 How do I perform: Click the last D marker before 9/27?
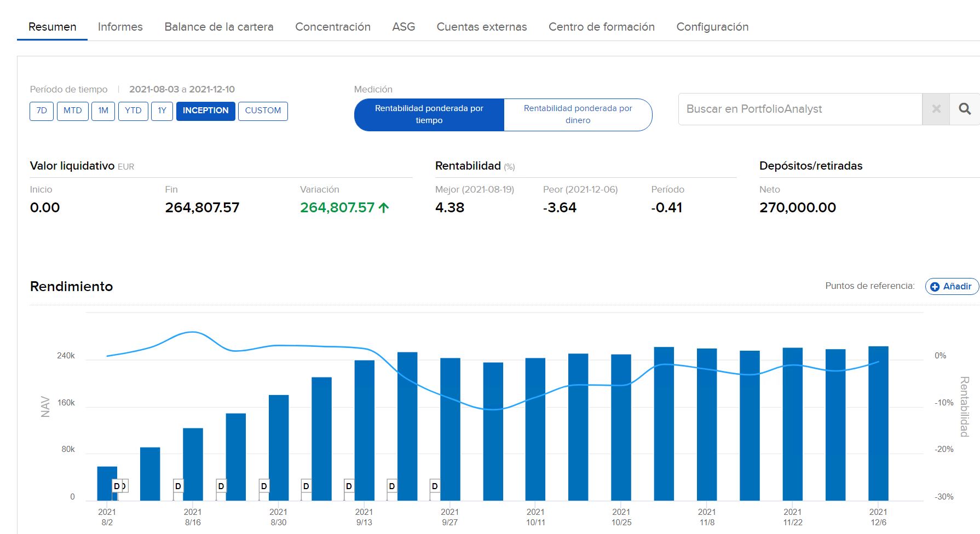coord(435,486)
